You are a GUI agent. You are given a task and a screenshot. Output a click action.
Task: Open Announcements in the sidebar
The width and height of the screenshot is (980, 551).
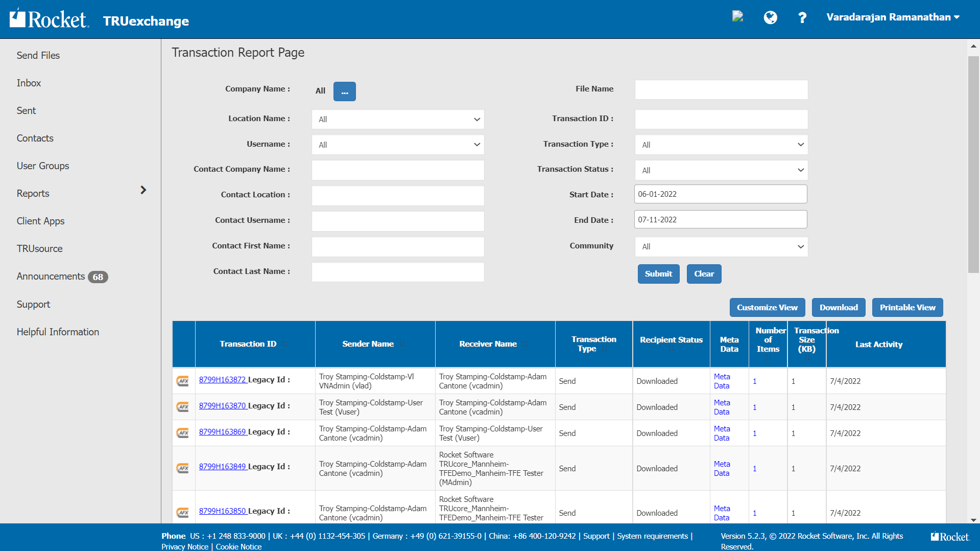tap(51, 277)
